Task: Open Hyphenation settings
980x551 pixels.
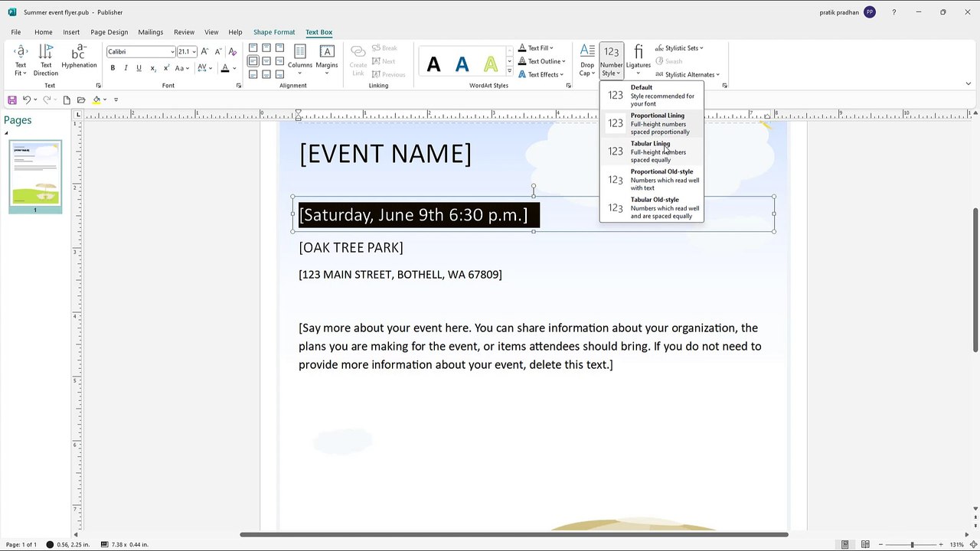Action: pyautogui.click(x=79, y=57)
